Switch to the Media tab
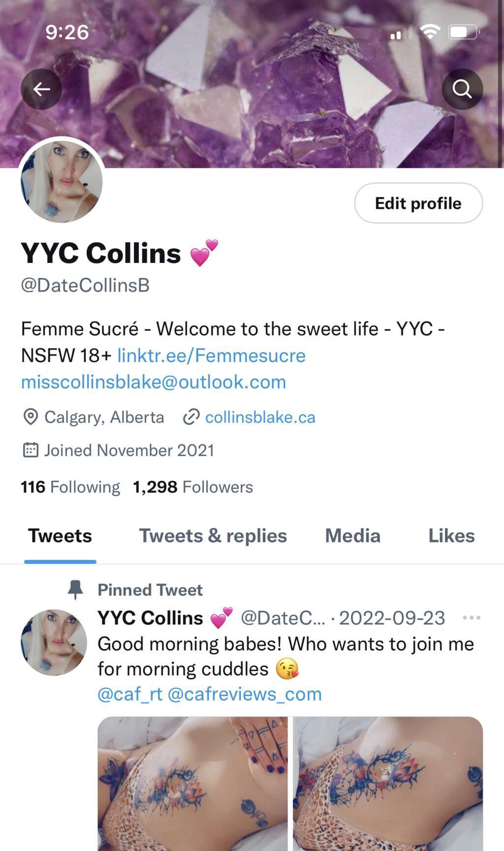This screenshot has width=504, height=851. coord(353,536)
